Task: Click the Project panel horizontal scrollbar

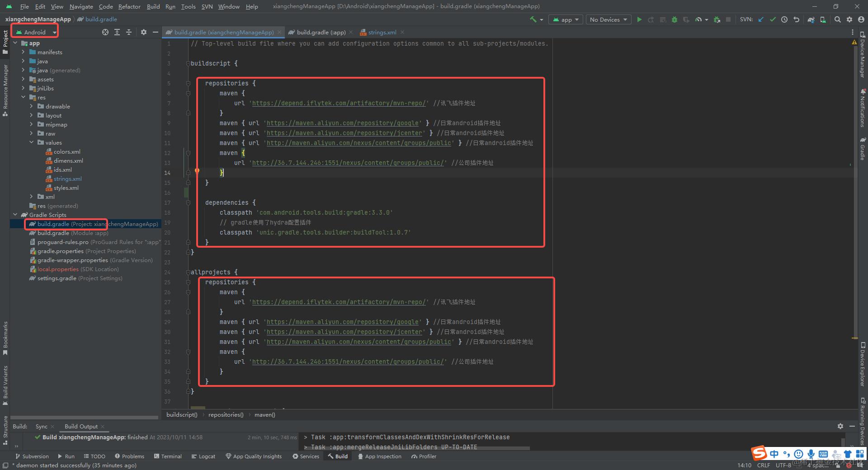Action: click(x=84, y=417)
